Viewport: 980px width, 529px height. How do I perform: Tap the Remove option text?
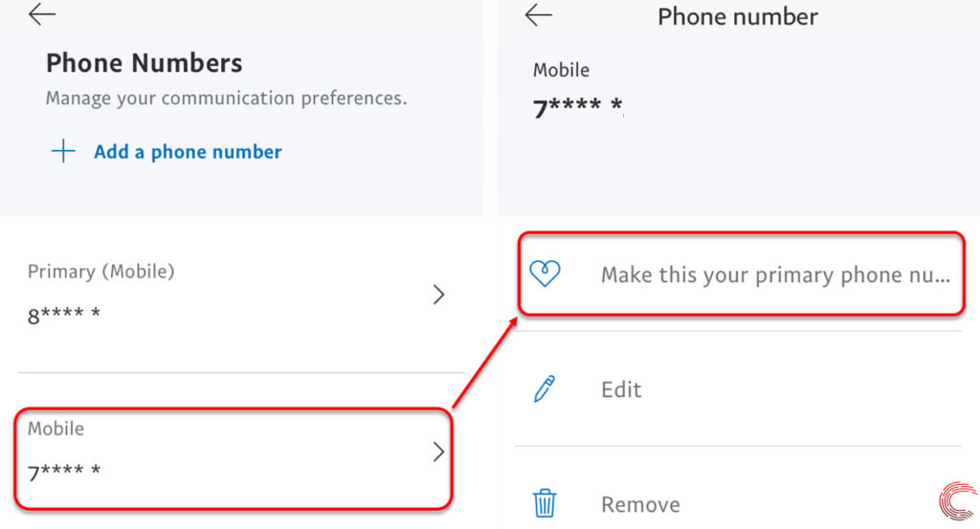click(x=640, y=505)
